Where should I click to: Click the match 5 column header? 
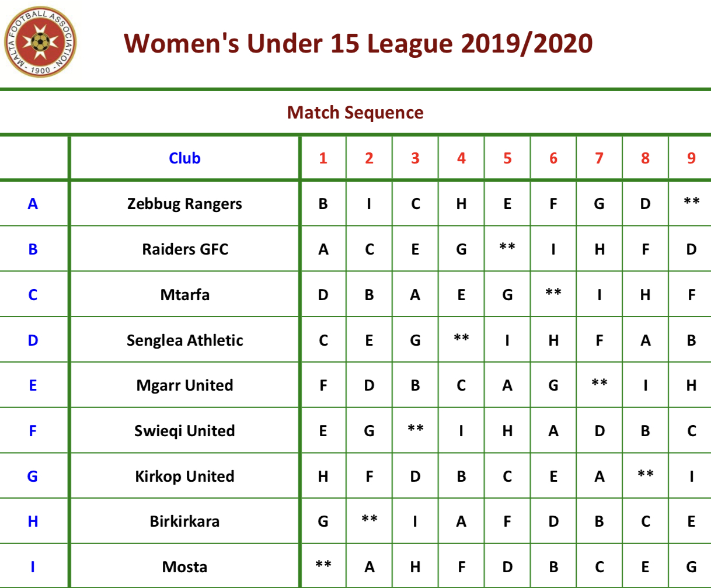(507, 158)
